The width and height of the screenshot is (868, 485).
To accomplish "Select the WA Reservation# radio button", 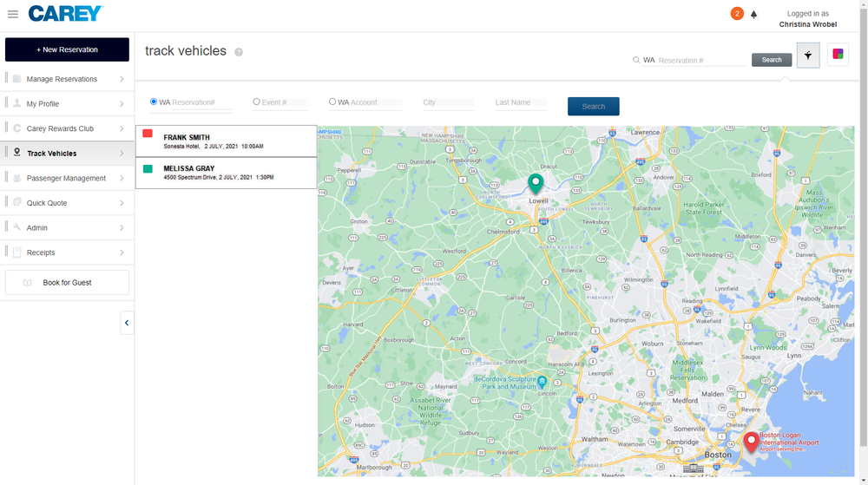I will click(x=154, y=102).
